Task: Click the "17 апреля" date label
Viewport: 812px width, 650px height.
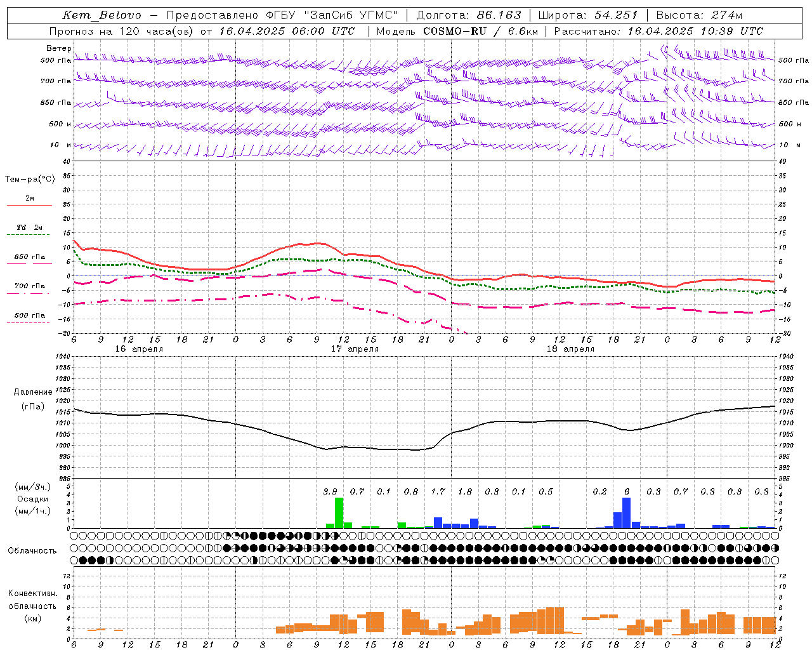Action: point(355,349)
